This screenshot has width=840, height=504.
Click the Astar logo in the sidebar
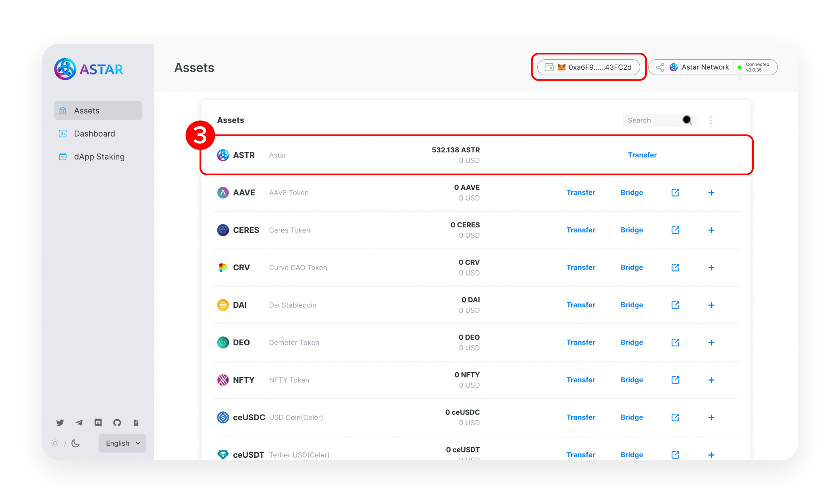[x=89, y=69]
